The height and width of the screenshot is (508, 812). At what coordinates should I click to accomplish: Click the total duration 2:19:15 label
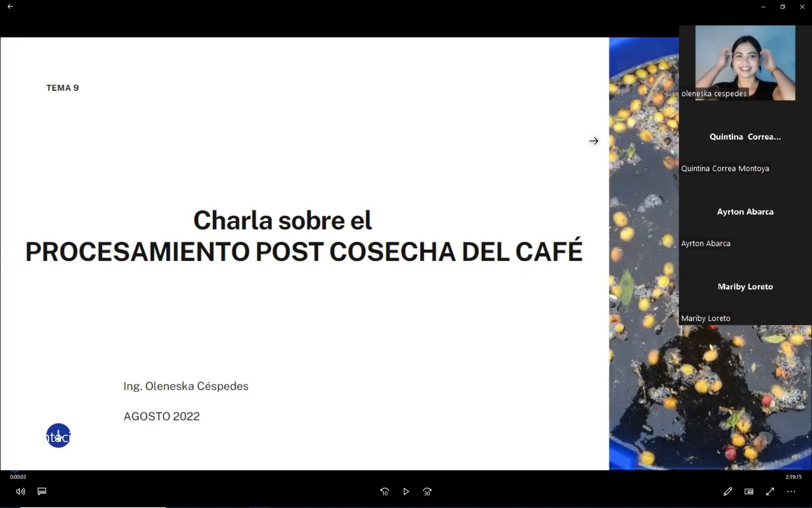(x=793, y=477)
